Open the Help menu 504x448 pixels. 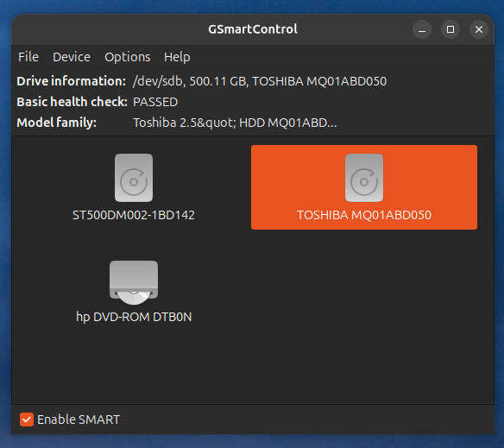pyautogui.click(x=177, y=57)
